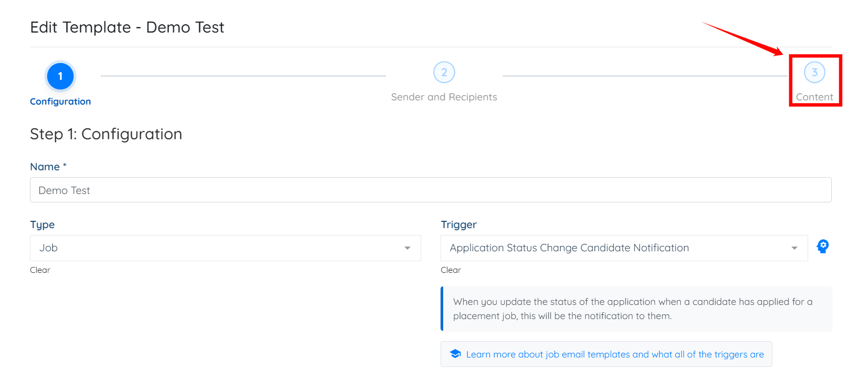Expand the Trigger dropdown arrow
Viewport: 868px width, 378px height.
[794, 248]
